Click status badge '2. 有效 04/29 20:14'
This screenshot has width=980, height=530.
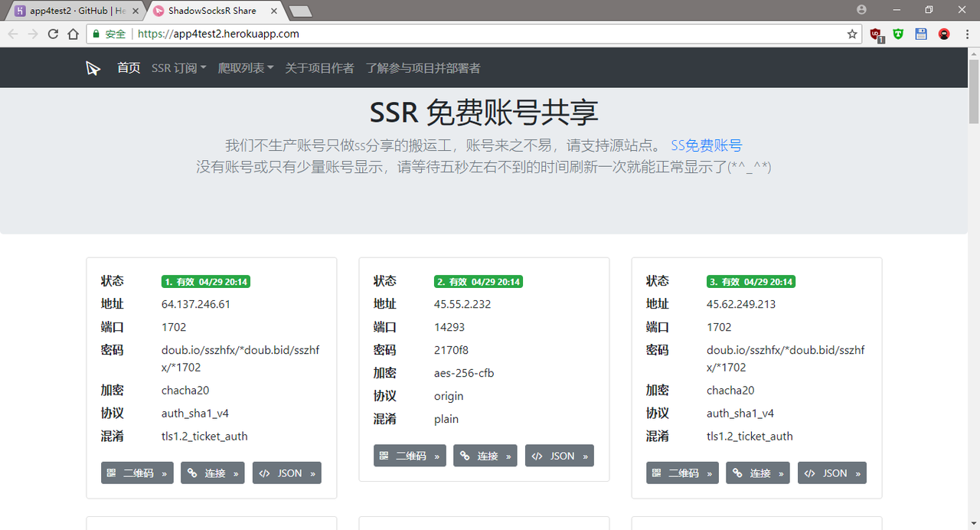click(479, 282)
